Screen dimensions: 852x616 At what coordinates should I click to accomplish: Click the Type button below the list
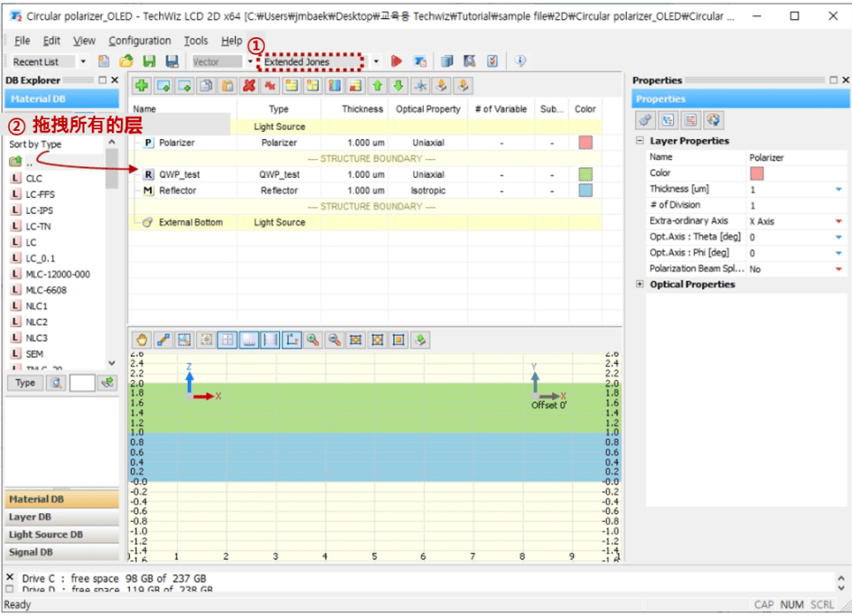(25, 383)
